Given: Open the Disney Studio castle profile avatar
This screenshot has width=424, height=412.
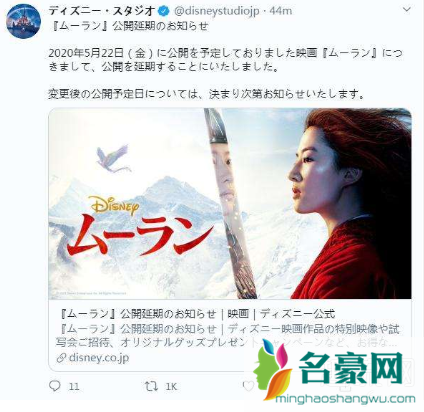Looking at the screenshot, I should [23, 22].
